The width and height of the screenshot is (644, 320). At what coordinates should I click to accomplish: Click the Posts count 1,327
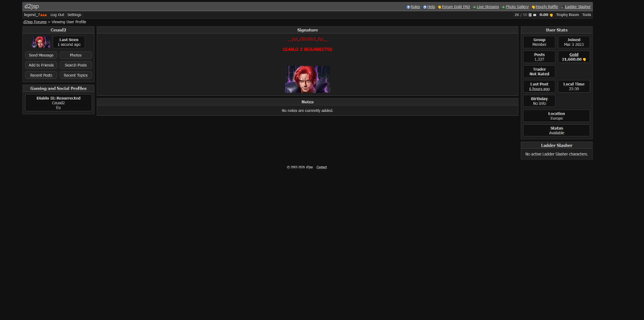click(x=539, y=59)
